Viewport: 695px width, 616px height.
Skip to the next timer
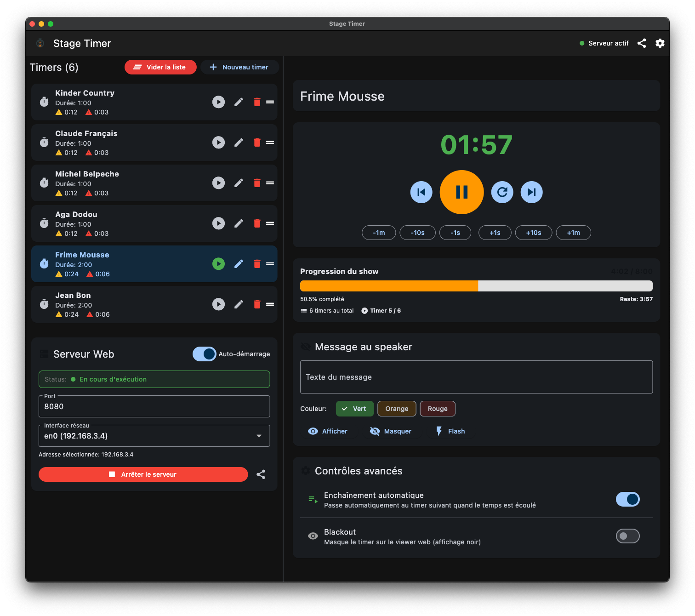531,192
